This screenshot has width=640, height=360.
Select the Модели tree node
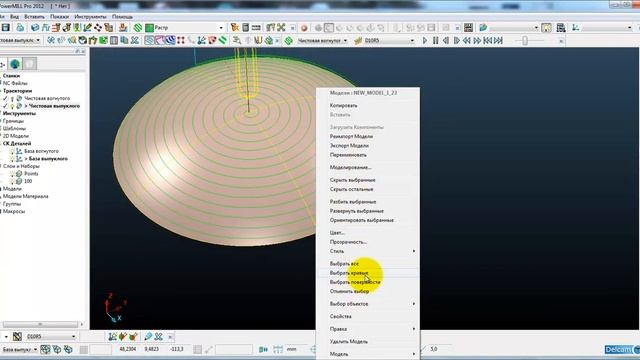(x=12, y=189)
